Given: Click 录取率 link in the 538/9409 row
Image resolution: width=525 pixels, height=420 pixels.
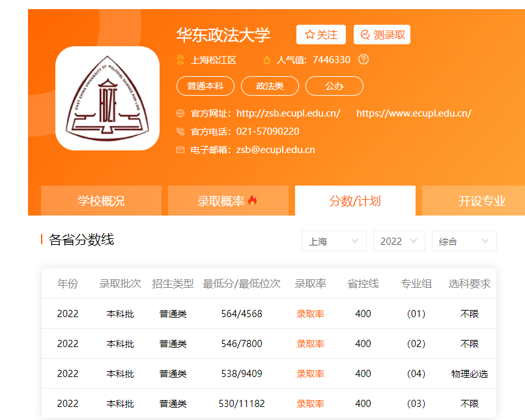Looking at the screenshot, I should [x=311, y=374].
